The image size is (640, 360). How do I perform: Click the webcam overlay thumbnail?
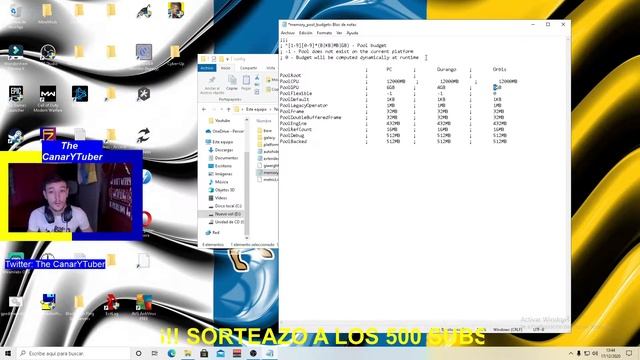pyautogui.click(x=70, y=198)
